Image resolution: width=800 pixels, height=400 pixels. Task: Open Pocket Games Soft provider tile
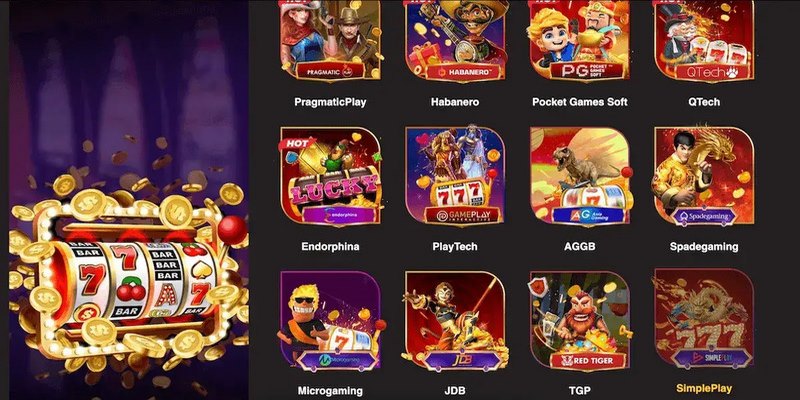[x=580, y=40]
